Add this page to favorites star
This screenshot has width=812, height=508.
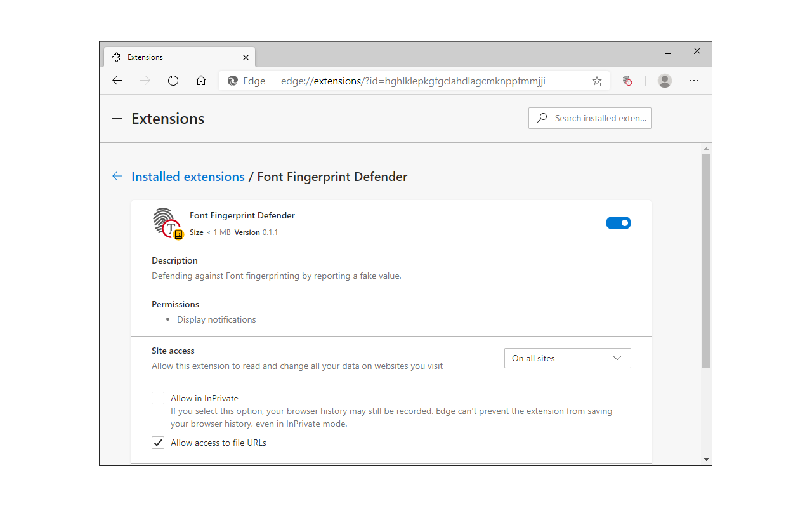click(597, 81)
